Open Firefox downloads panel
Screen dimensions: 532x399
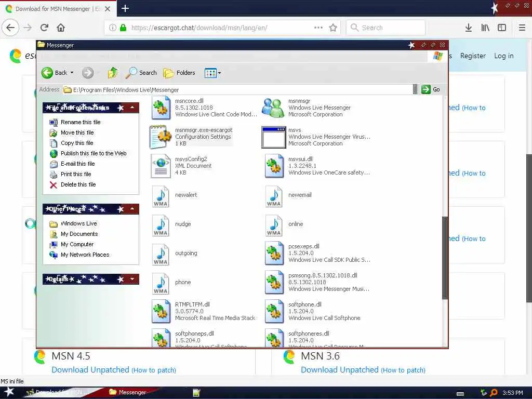pos(469,28)
